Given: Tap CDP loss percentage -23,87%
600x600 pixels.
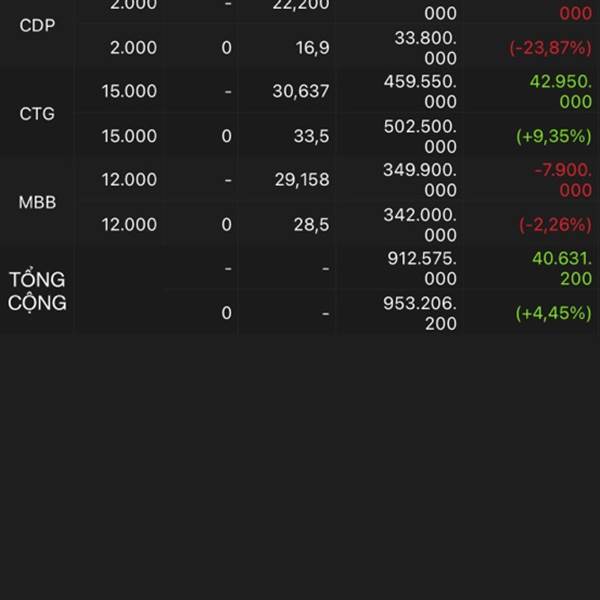Looking at the screenshot, I should (x=551, y=48).
